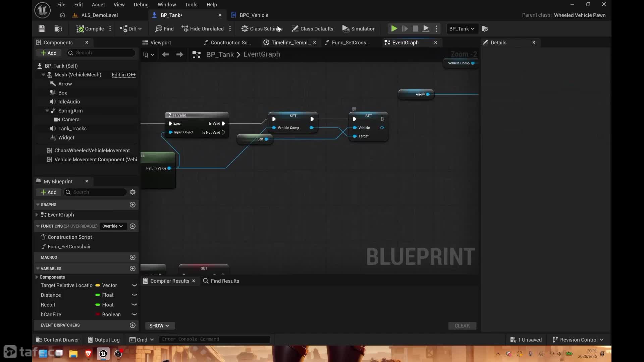Image resolution: width=644 pixels, height=362 pixels.
Task: Toggle visibility of Distance variable
Action: pyautogui.click(x=134, y=295)
